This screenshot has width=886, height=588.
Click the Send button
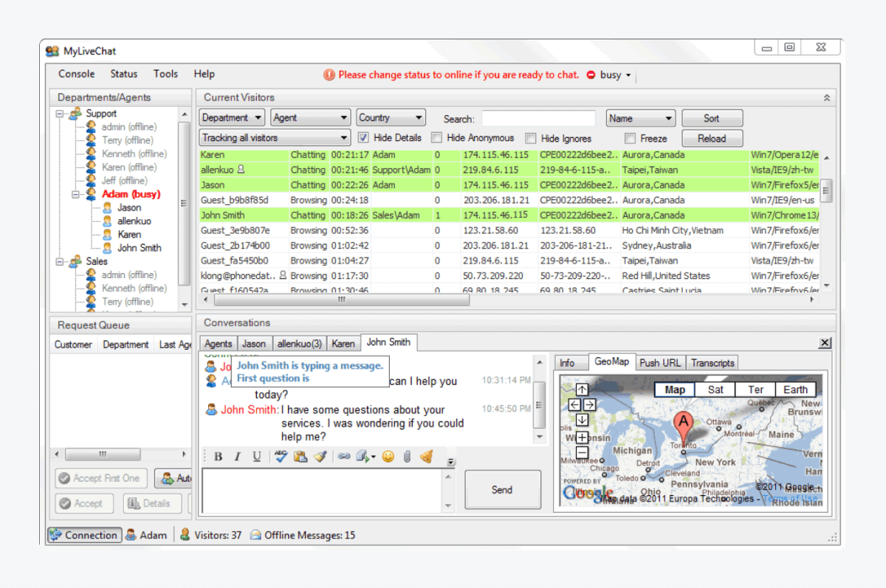coord(502,489)
